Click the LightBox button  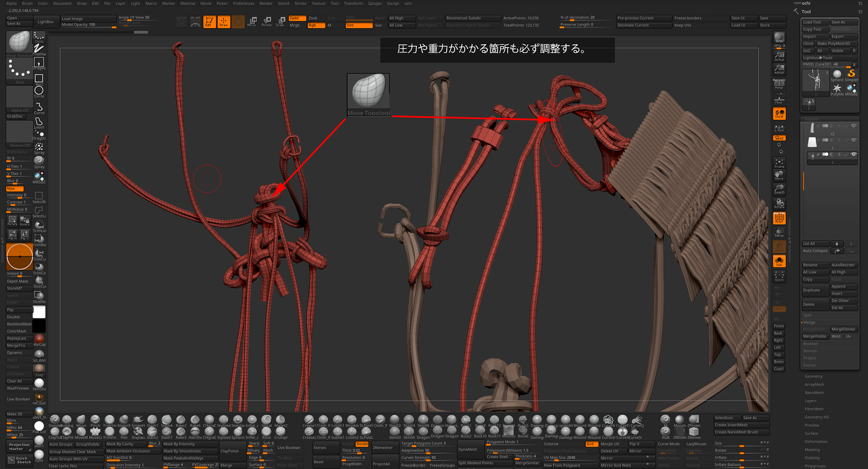[45, 22]
